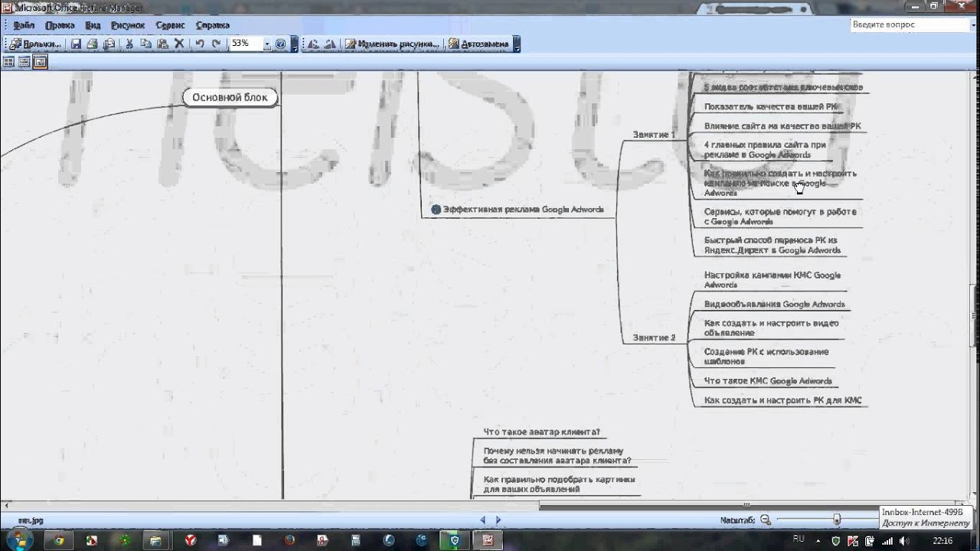Switch to Single Picture view icon
Image resolution: width=980 pixels, height=551 pixels.
tap(40, 62)
